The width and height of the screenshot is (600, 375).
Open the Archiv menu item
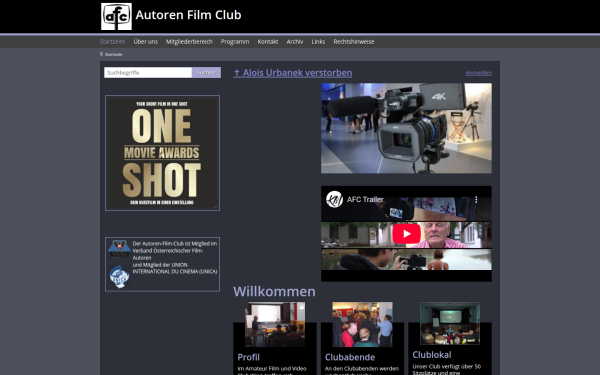295,42
